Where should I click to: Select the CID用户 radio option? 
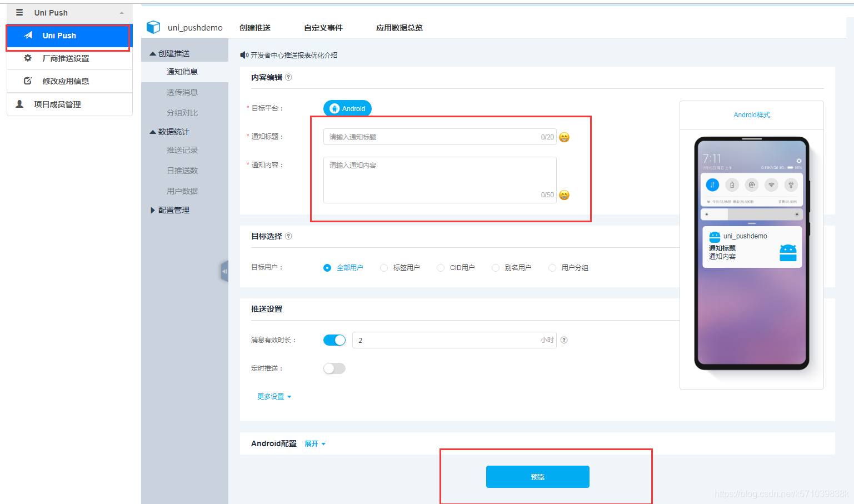(x=440, y=267)
